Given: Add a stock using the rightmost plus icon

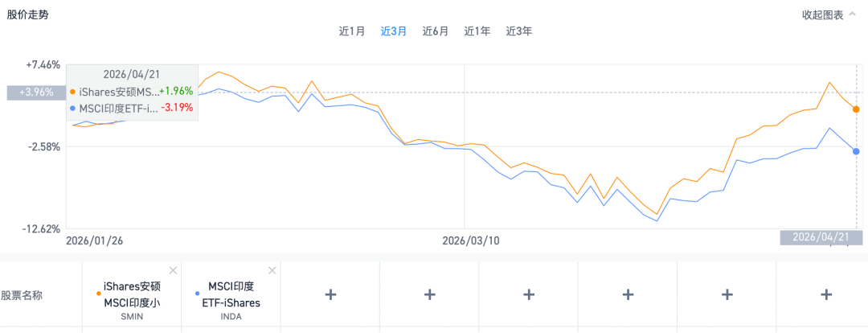Looking at the screenshot, I should (825, 294).
